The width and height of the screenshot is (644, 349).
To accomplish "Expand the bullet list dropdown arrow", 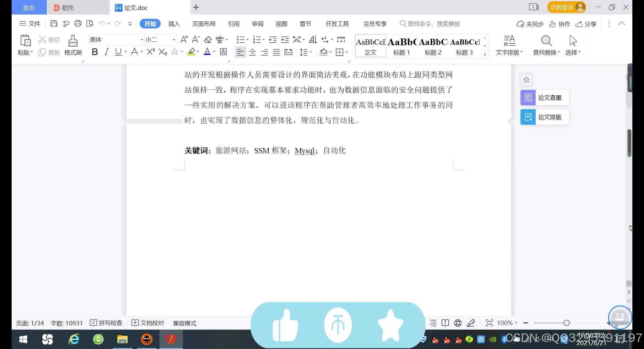I will [247, 39].
